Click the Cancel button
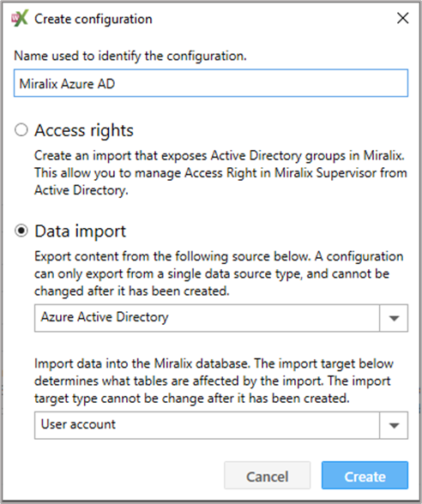Image resolution: width=422 pixels, height=504 pixels. coord(268,476)
